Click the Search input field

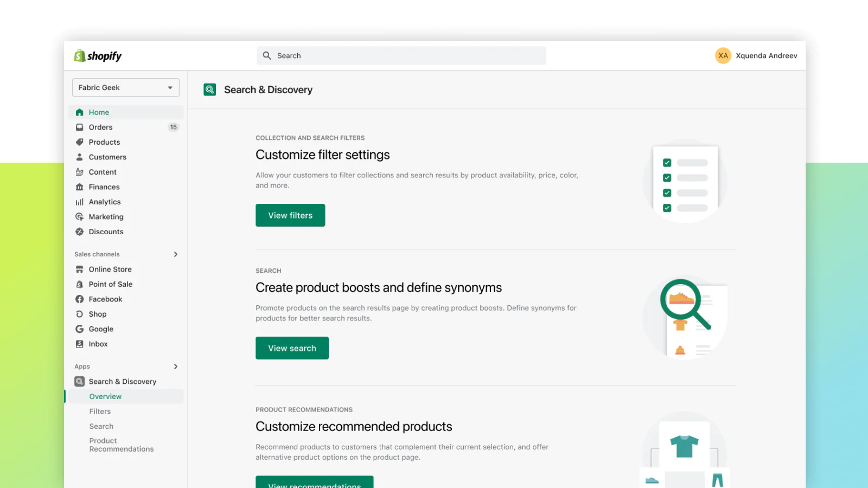(x=401, y=55)
